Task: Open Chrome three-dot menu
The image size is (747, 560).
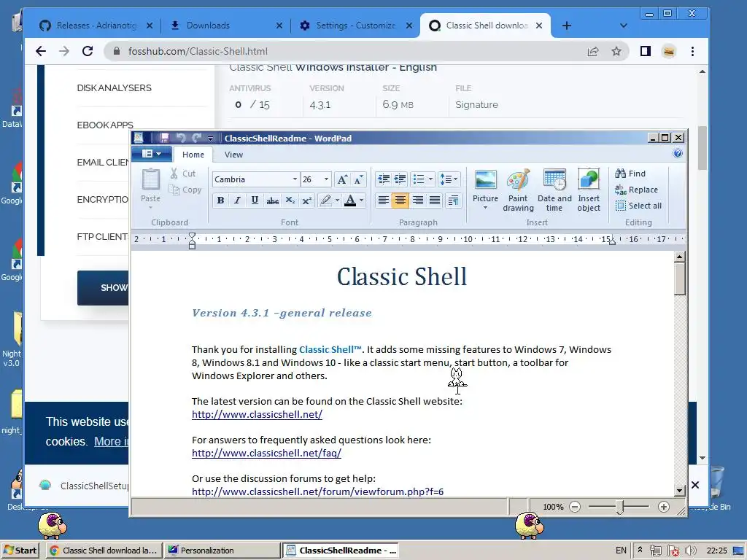Action: pyautogui.click(x=692, y=51)
